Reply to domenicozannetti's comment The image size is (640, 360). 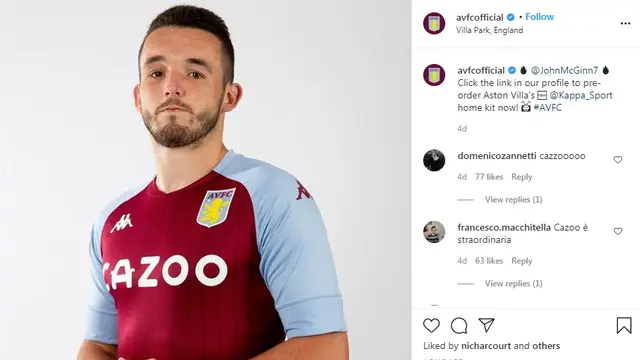point(522,177)
